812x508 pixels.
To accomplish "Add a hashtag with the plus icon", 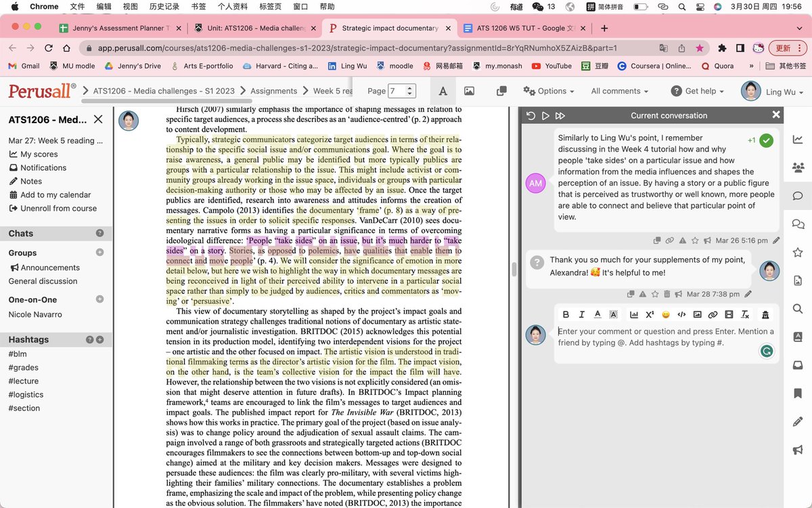I will tap(99, 339).
